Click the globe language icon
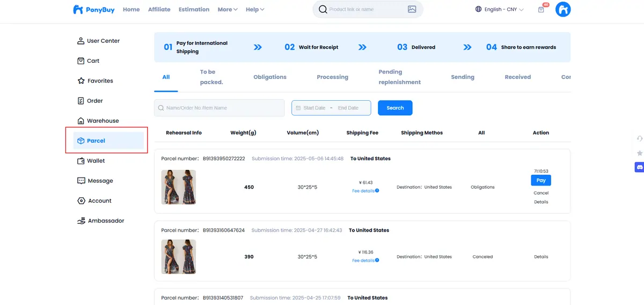 tap(479, 9)
